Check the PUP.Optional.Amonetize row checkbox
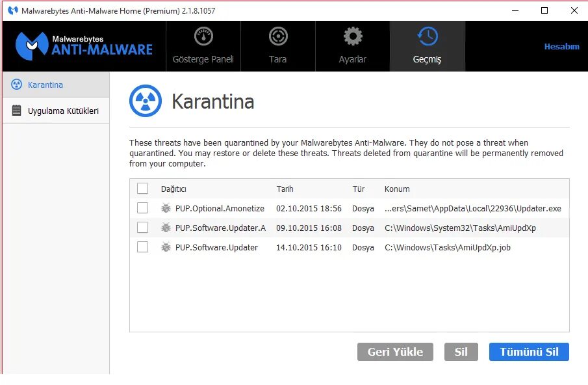The image size is (588, 385). pos(142,208)
